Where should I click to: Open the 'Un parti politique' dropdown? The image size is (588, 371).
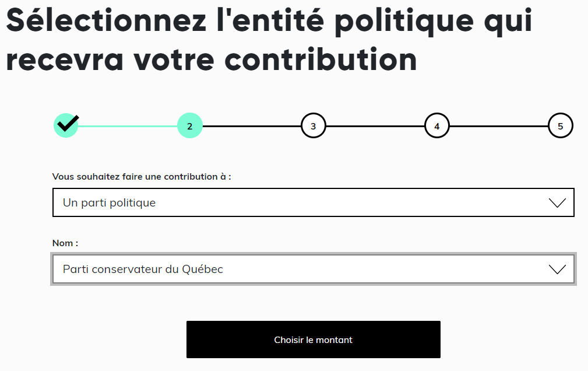coord(313,202)
